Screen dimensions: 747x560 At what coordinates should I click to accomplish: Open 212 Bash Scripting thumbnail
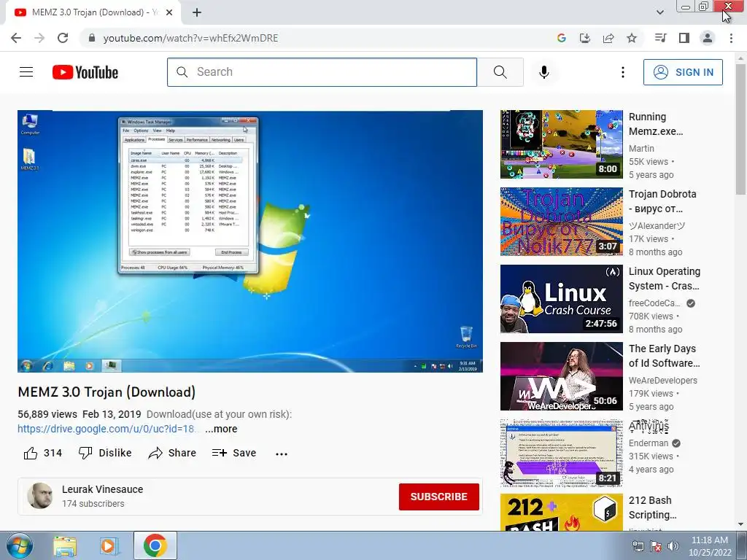[x=561, y=512]
